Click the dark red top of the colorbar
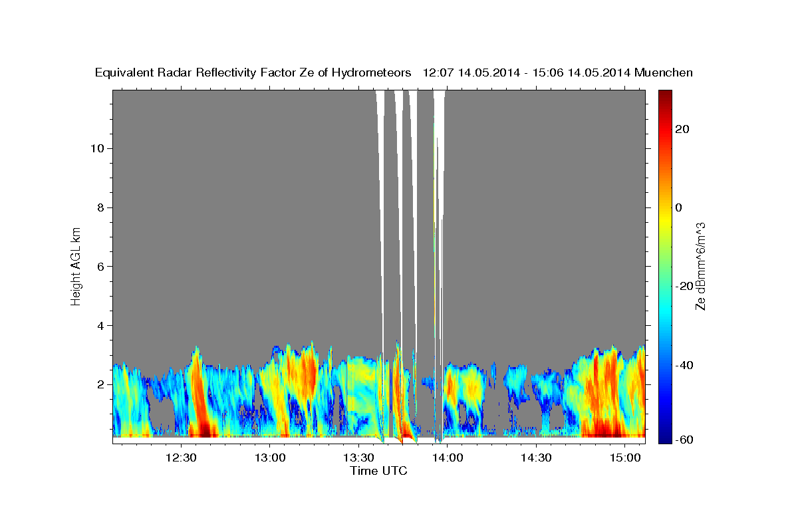The width and height of the screenshot is (798, 532). coord(664,96)
